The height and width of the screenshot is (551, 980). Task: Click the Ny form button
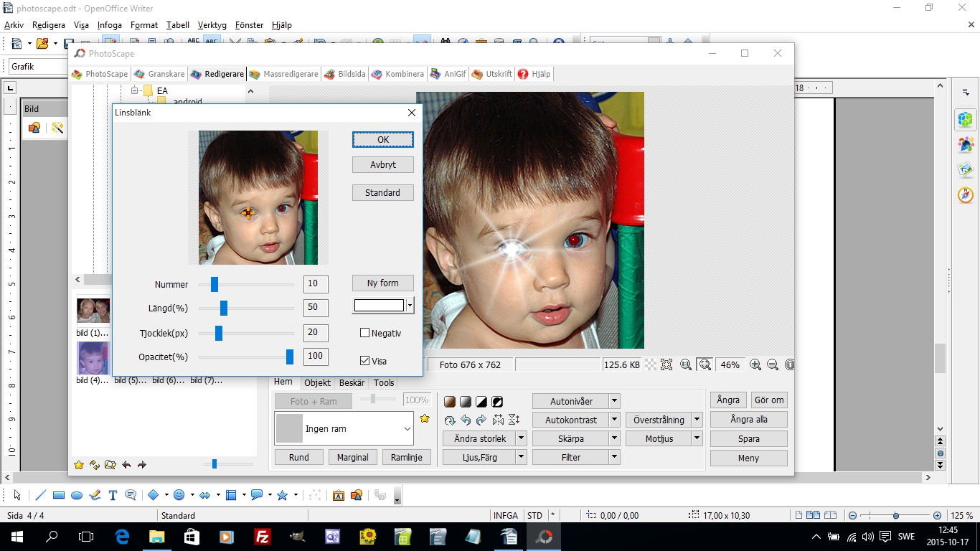pos(383,283)
